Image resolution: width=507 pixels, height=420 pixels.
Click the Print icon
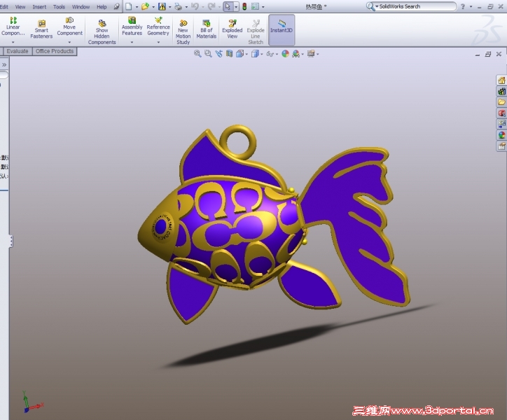(x=178, y=6)
